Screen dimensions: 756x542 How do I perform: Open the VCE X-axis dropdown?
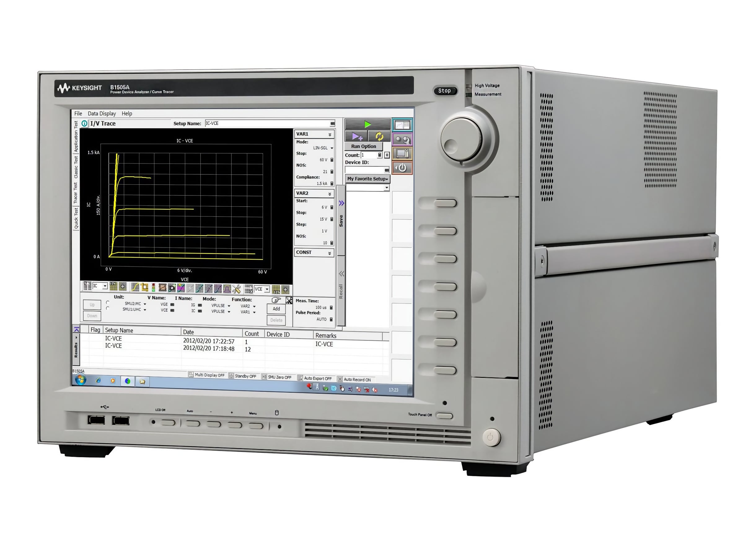point(262,289)
